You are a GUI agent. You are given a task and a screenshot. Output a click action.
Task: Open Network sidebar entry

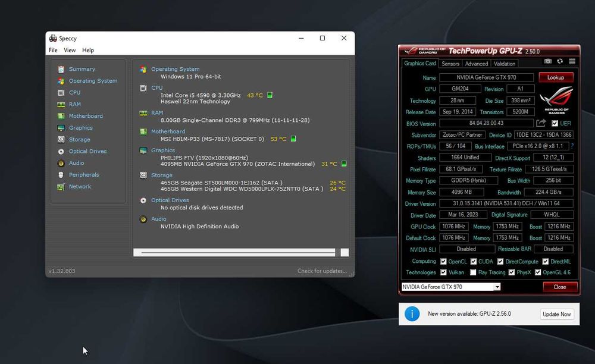[x=80, y=187]
